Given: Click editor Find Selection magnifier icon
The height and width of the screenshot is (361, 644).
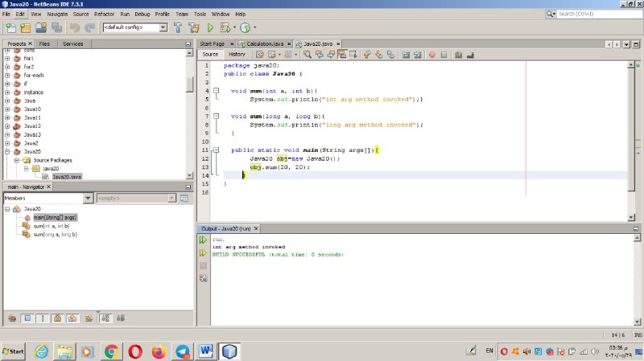Looking at the screenshot, I should pos(308,55).
